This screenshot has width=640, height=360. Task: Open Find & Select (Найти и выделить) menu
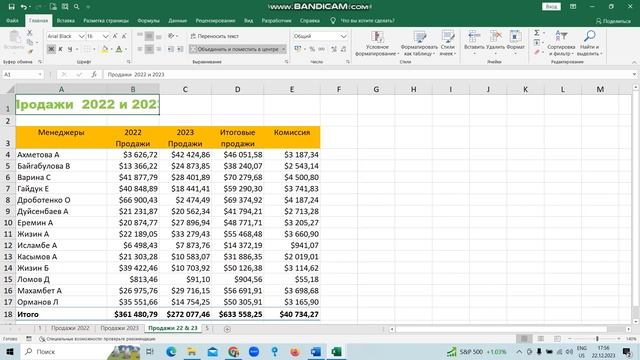pyautogui.click(x=589, y=43)
